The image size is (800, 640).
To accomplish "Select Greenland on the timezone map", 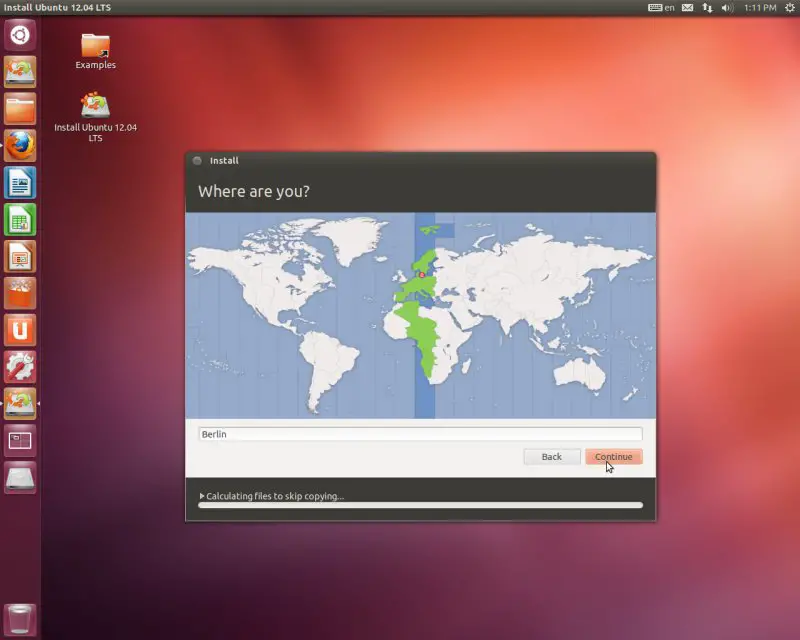I will coord(352,240).
